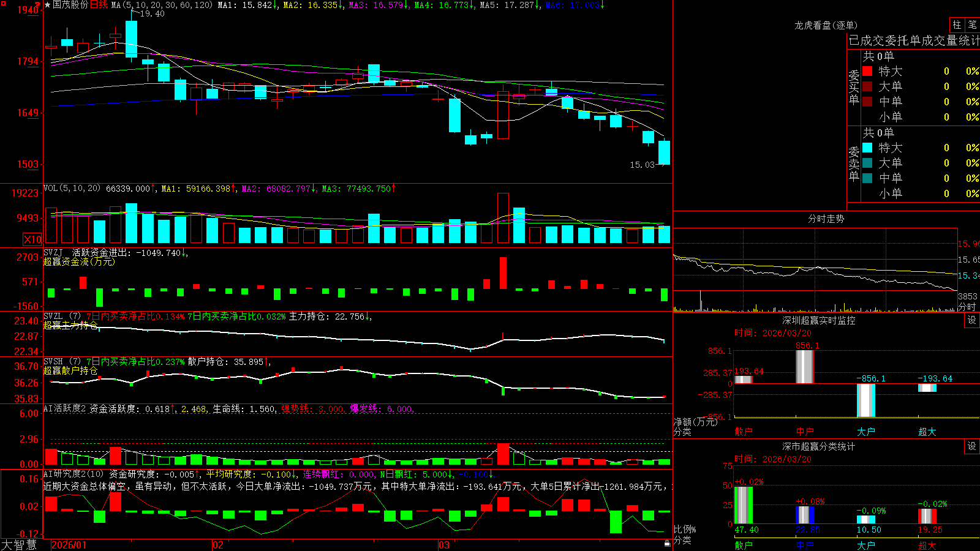Click the cyan 大户 10.50 ratio bar
The width and height of the screenshot is (980, 551).
point(865,520)
